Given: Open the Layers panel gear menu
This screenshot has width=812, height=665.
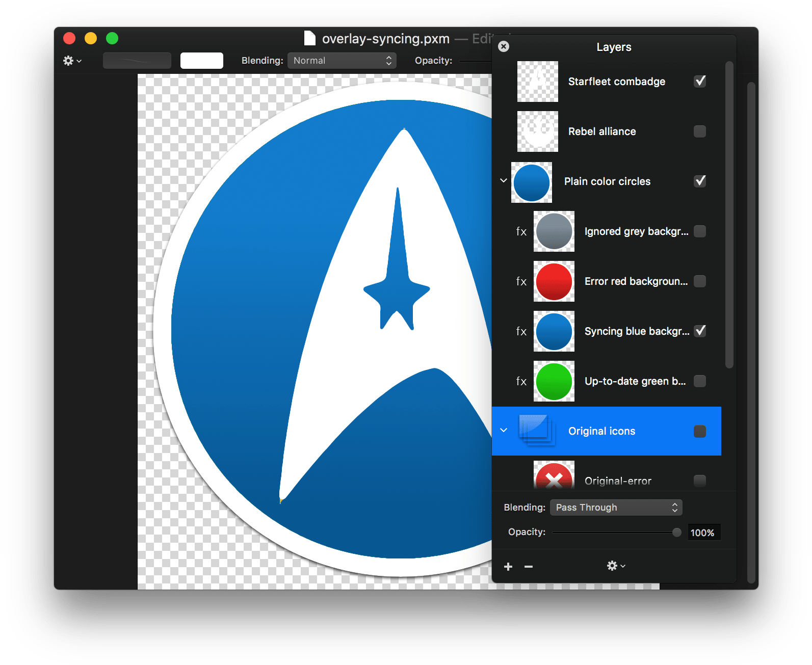Looking at the screenshot, I should (x=616, y=566).
